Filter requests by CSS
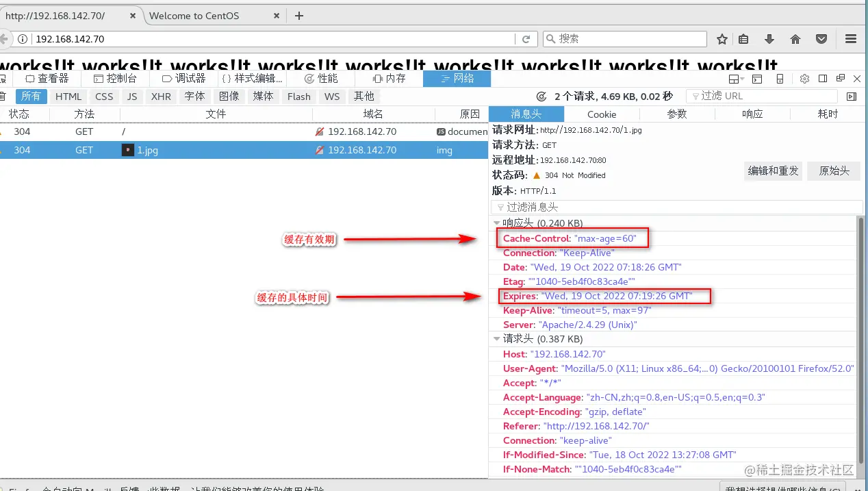This screenshot has height=491, width=868. tap(104, 97)
